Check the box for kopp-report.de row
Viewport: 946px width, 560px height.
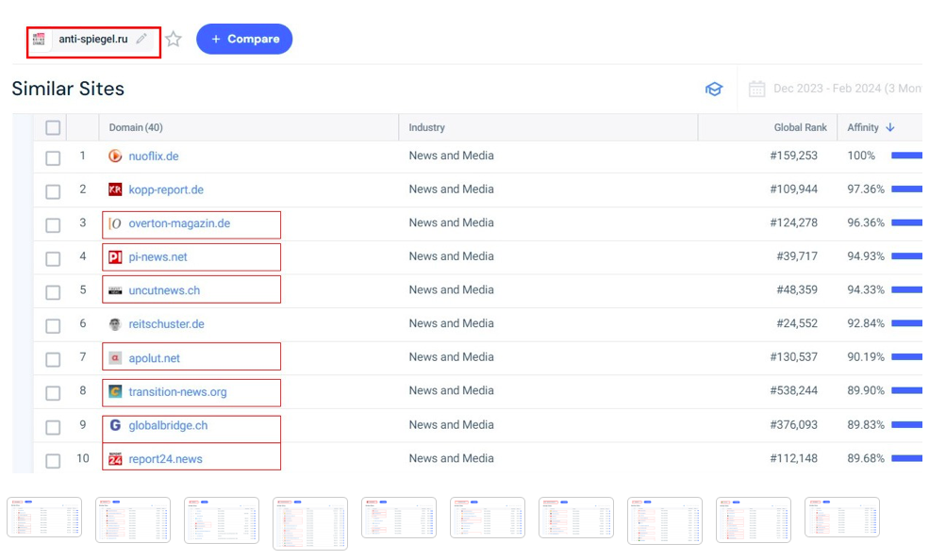[x=53, y=191]
